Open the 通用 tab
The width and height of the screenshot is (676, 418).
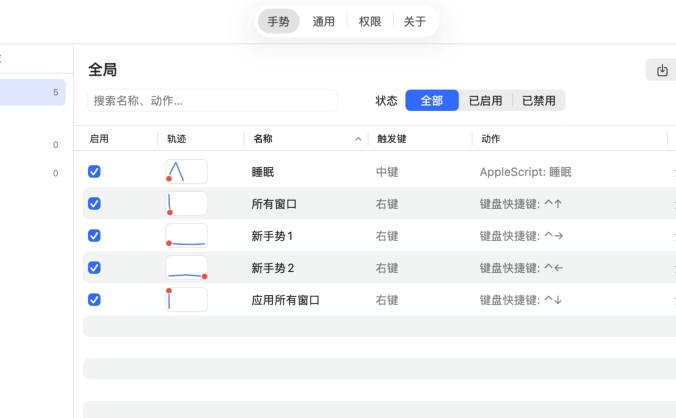323,21
